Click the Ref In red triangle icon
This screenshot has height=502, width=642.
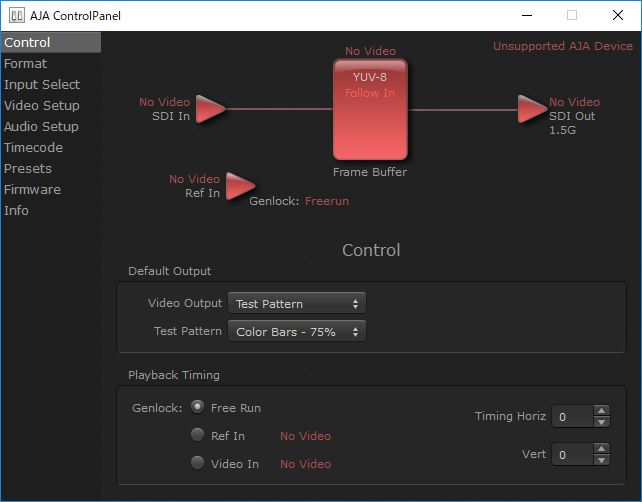click(x=241, y=186)
